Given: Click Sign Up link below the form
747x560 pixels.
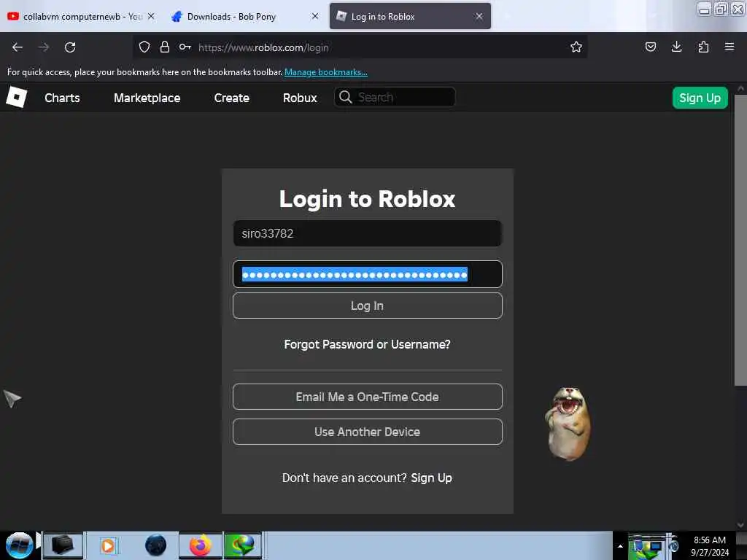Looking at the screenshot, I should click(x=431, y=478).
